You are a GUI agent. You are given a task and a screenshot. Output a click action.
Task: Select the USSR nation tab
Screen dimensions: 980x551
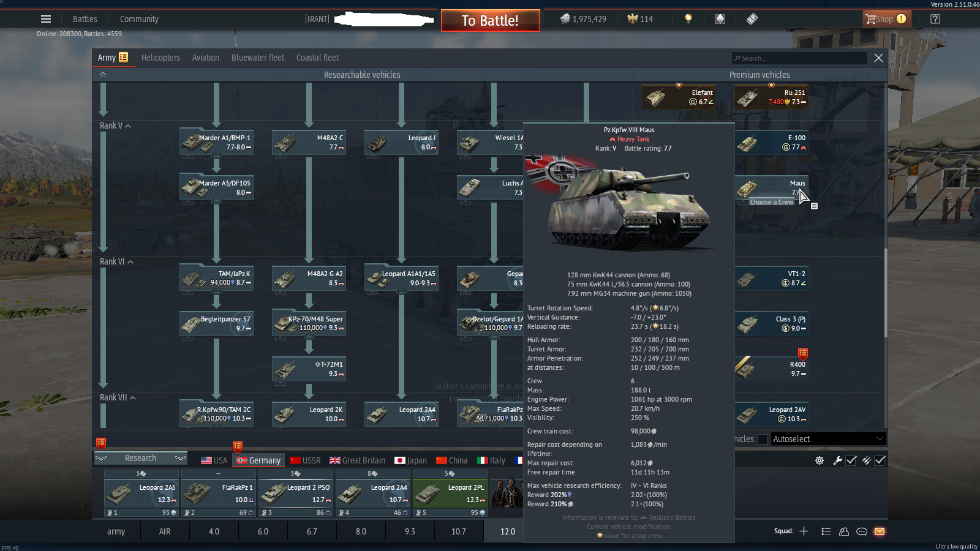[305, 460]
